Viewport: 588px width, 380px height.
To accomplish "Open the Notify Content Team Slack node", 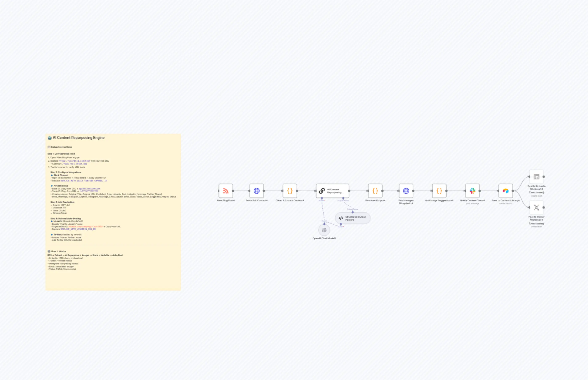I will (x=472, y=191).
